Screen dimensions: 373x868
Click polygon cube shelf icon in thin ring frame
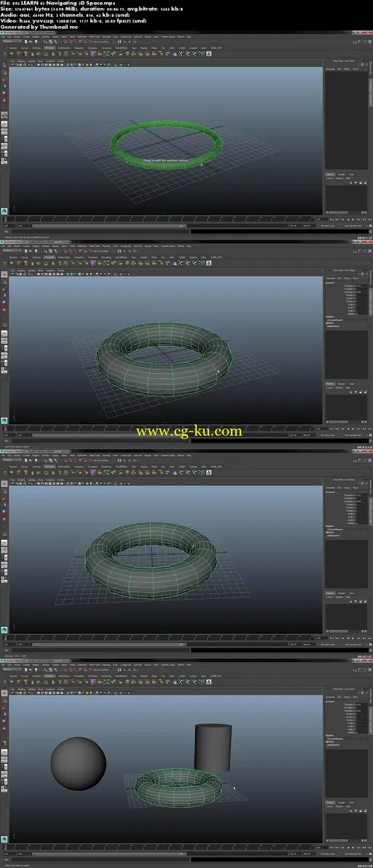[18, 54]
